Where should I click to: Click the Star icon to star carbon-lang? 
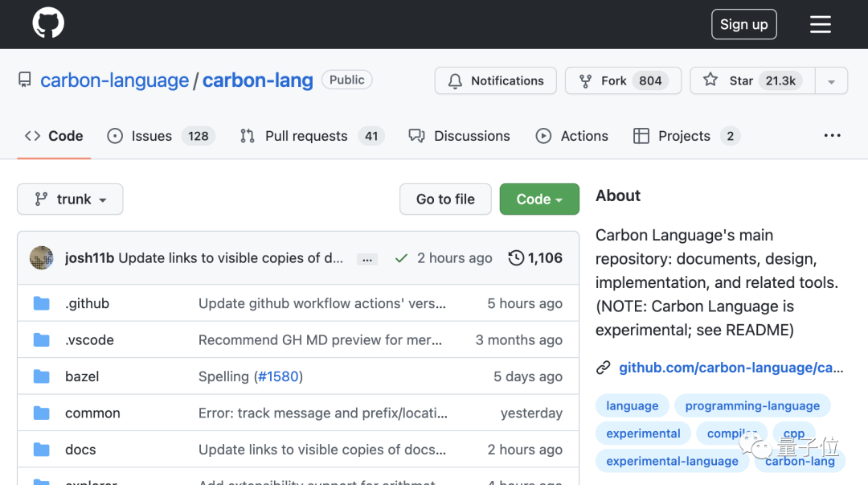pos(710,80)
